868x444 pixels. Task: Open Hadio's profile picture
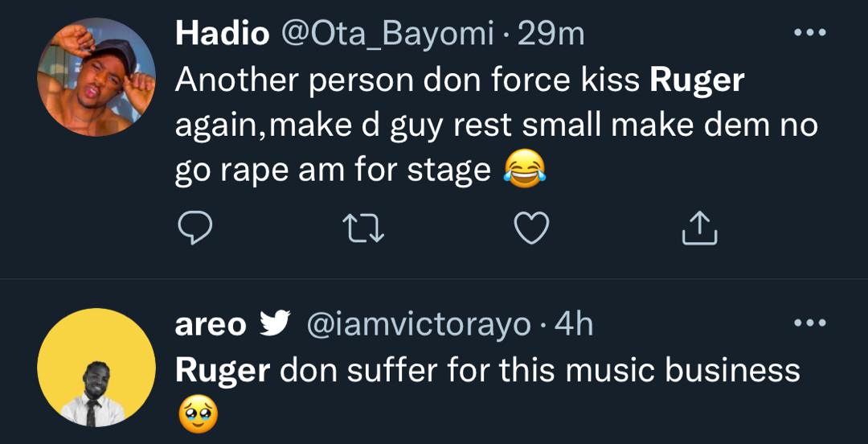pyautogui.click(x=96, y=76)
